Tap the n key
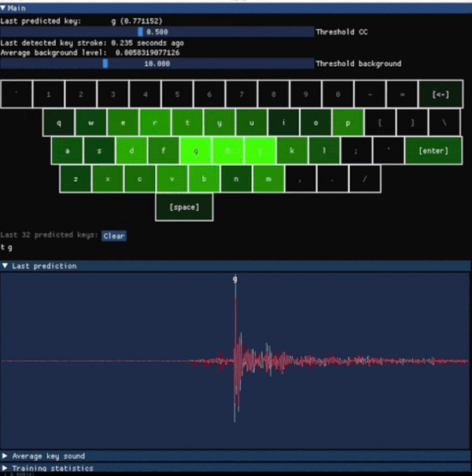This screenshot has height=476, width=472. pyautogui.click(x=237, y=179)
